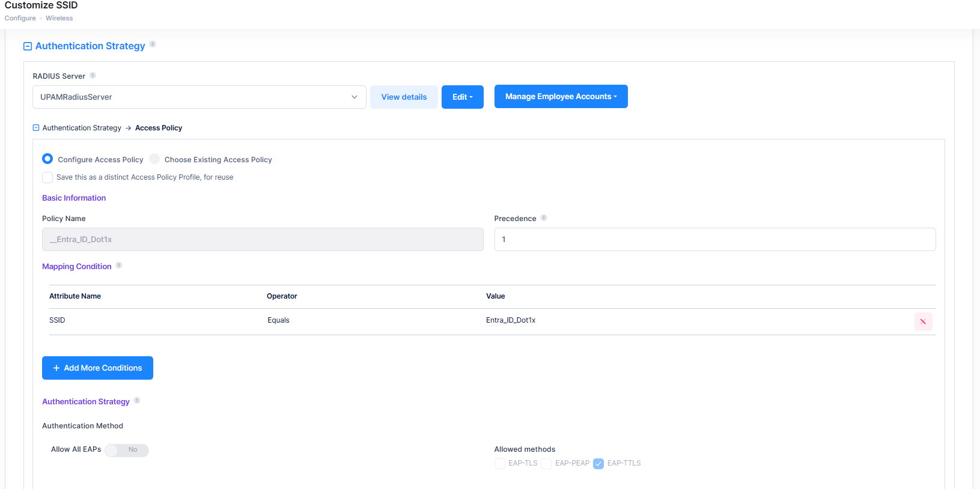Go to the Configure breadcrumb link
Viewport: 980px width, 489px height.
click(20, 18)
